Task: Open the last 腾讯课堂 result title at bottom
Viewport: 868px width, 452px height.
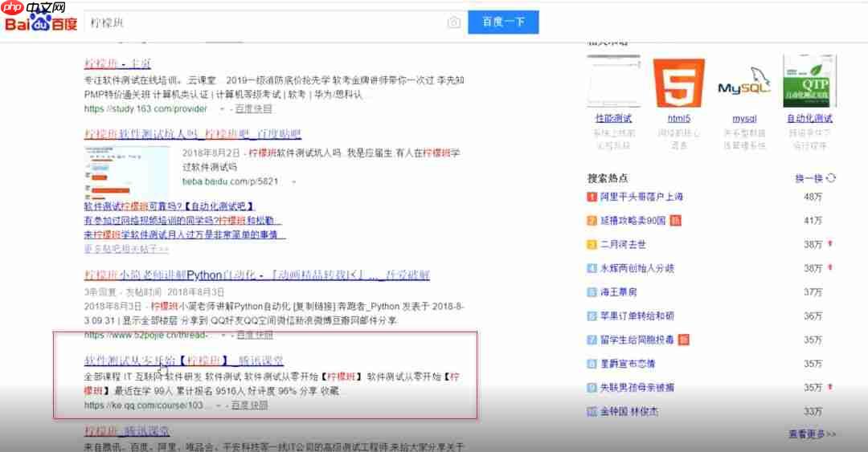Action: [127, 431]
